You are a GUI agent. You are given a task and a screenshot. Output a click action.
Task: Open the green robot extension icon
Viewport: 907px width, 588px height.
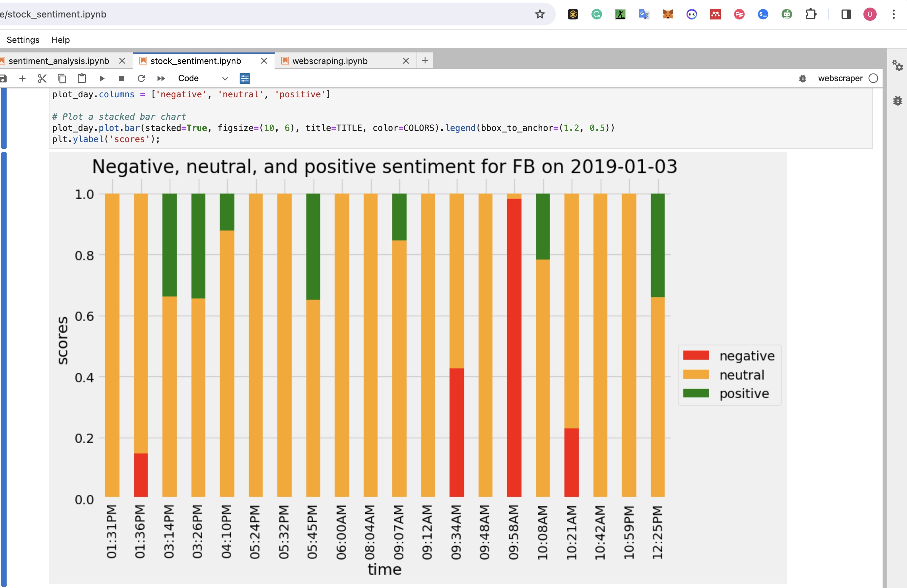787,15
